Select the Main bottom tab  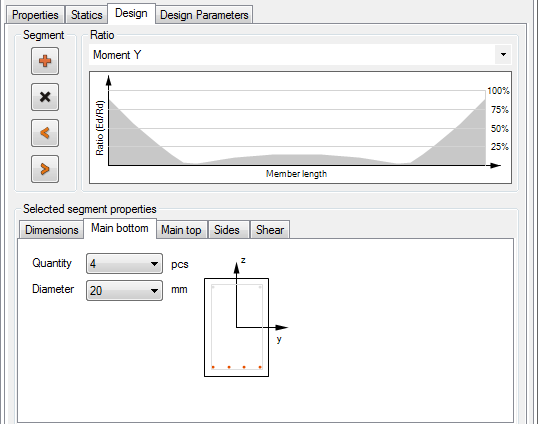[x=120, y=228]
